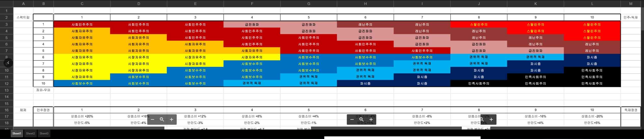Click the horizontal scrollbar thumb above the sheet tabs
644x139 pixels.
[89, 128]
